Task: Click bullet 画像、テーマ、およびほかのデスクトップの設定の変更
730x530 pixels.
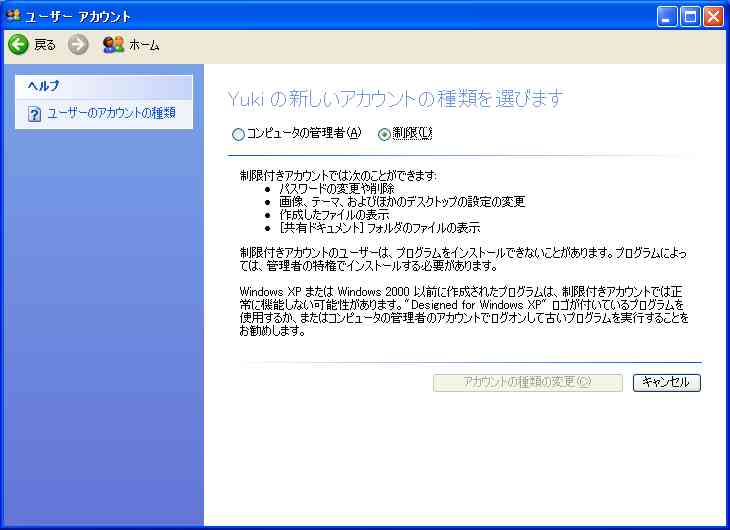Action: 402,202
